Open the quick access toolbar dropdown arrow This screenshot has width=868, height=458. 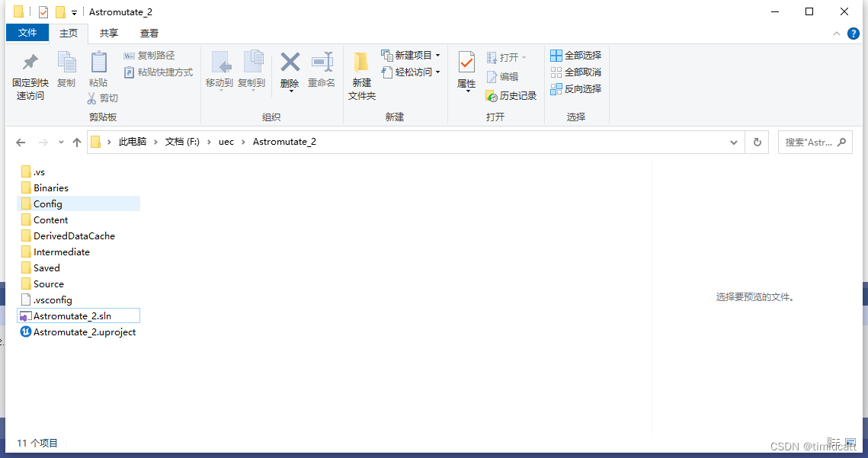74,12
